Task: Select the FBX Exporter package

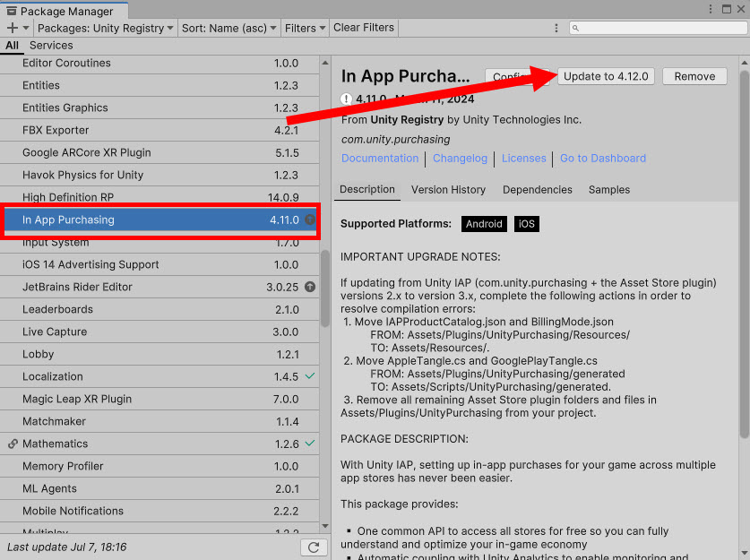Action: [159, 131]
